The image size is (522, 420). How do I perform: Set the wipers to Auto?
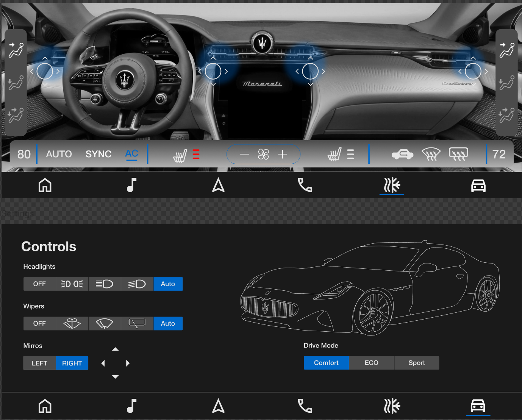click(168, 323)
